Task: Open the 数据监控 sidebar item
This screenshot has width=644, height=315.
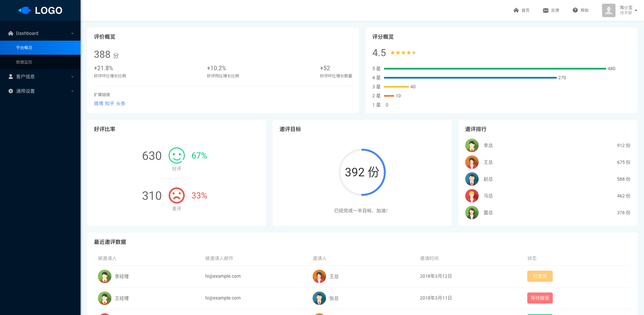Action: coord(24,62)
